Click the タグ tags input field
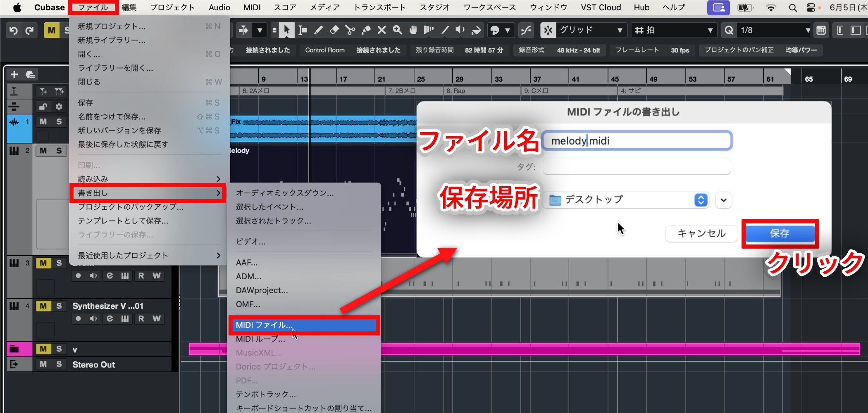868x413 pixels. click(x=637, y=167)
